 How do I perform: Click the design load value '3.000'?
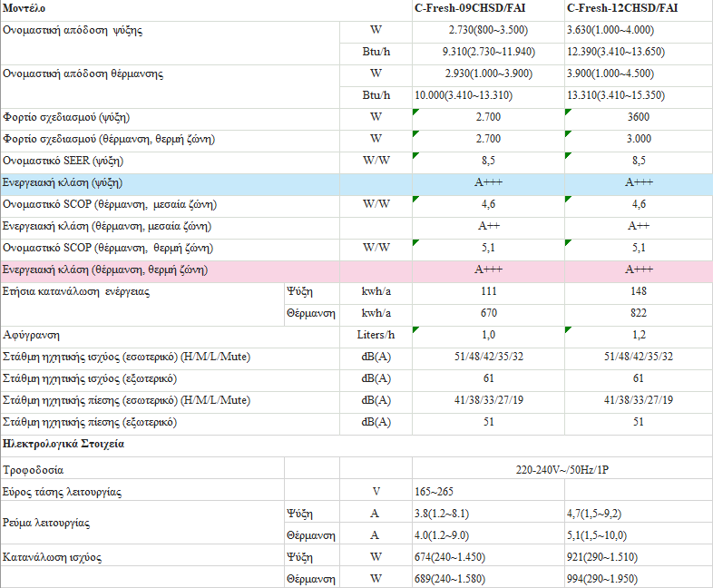pyautogui.click(x=639, y=139)
